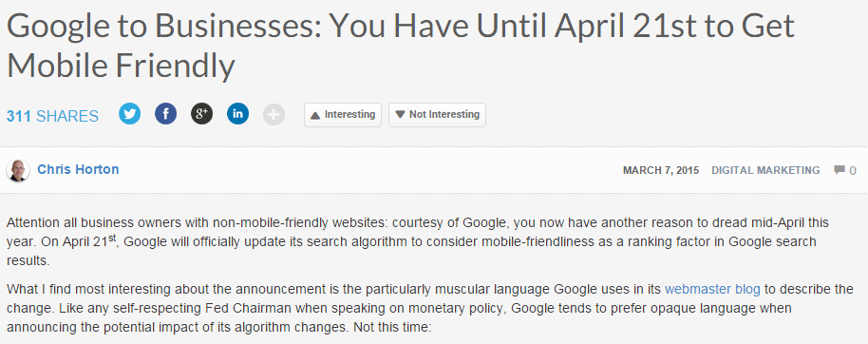Click the Google+ share icon
The height and width of the screenshot is (344, 868).
pos(201,114)
